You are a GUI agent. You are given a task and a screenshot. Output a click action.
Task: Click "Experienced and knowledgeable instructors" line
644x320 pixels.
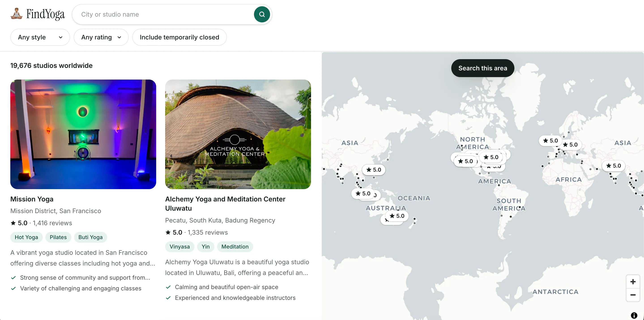[235, 298]
